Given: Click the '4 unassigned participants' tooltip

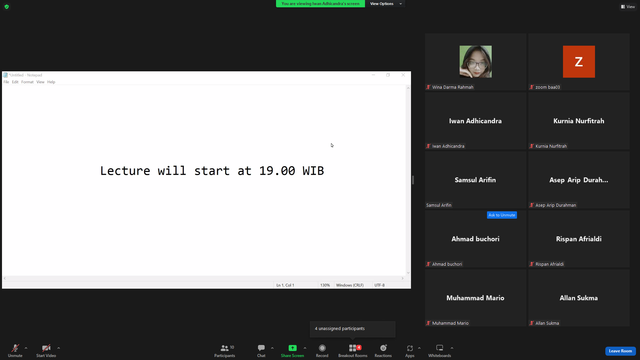Looking at the screenshot, I should pyautogui.click(x=353, y=329).
